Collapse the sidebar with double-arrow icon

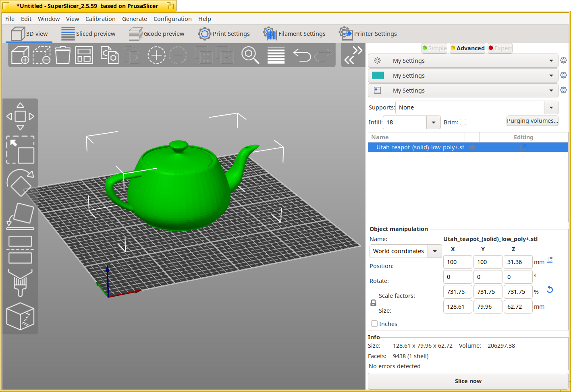pyautogui.click(x=353, y=55)
